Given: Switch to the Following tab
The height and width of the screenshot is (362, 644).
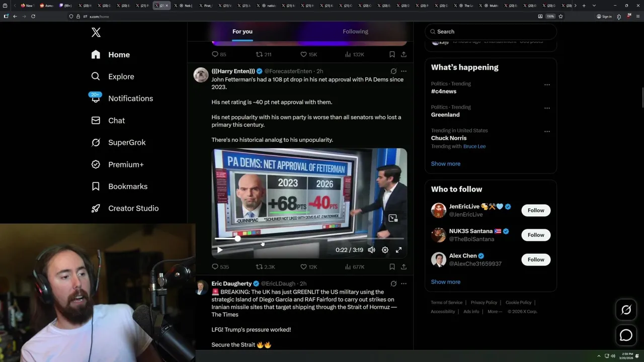Looking at the screenshot, I should [x=355, y=32].
